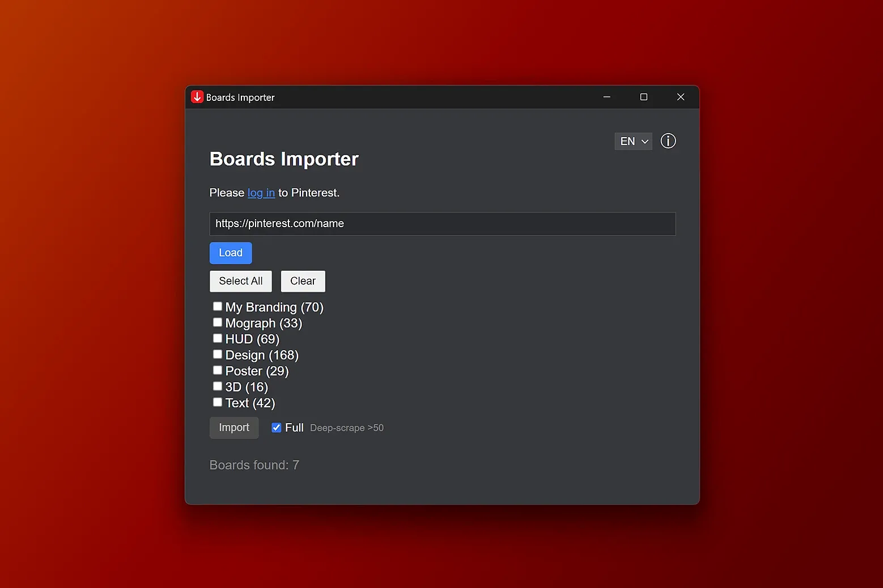
Task: Minimize the Boards Importer window
Action: [x=607, y=97]
